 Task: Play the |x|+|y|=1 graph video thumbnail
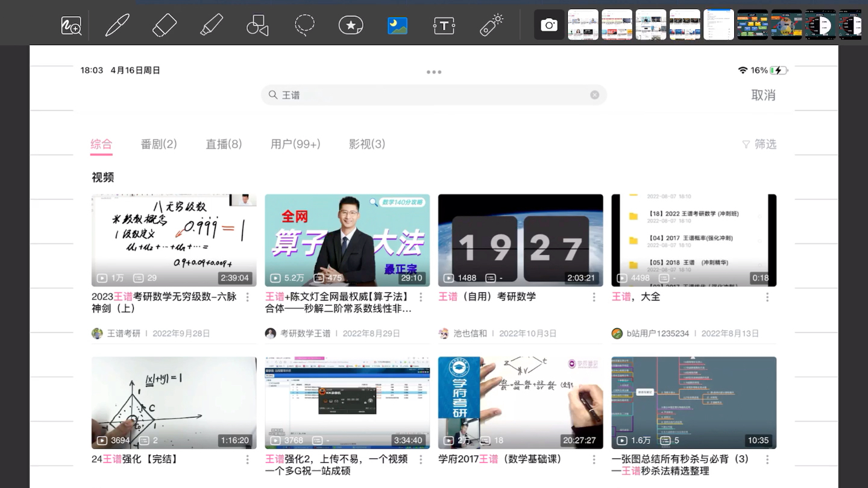(174, 403)
